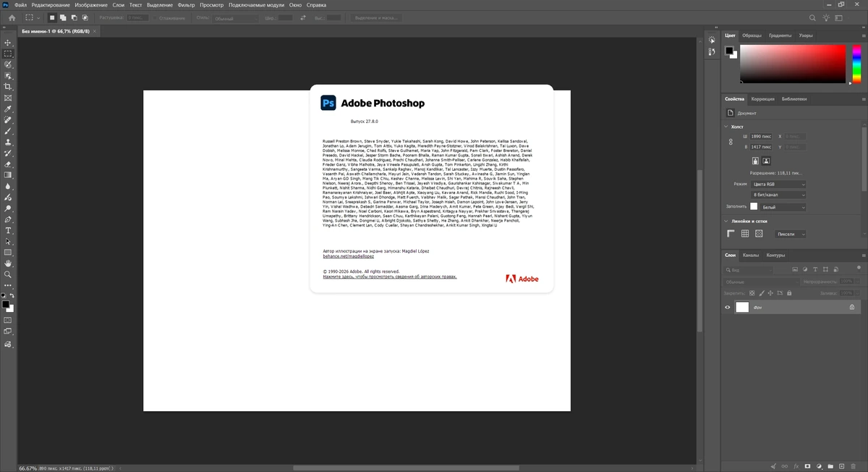Select the Eyedropper tool

pyautogui.click(x=8, y=109)
